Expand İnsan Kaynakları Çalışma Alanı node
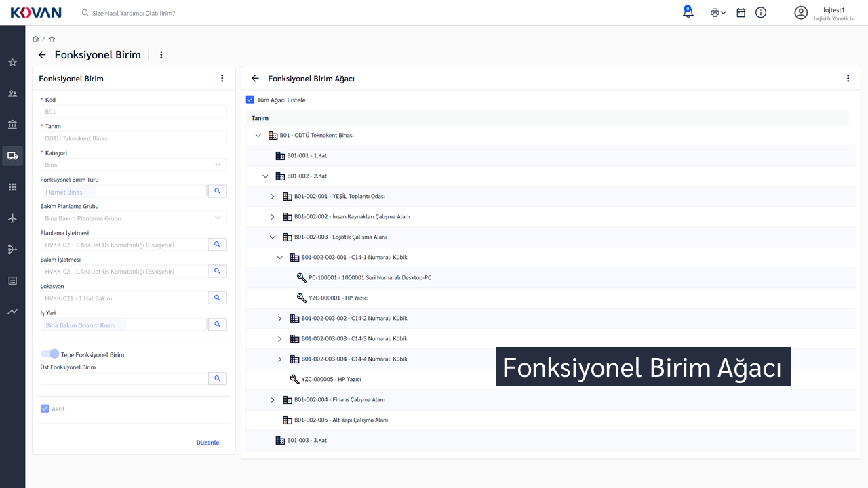This screenshot has width=868, height=488. tap(273, 217)
